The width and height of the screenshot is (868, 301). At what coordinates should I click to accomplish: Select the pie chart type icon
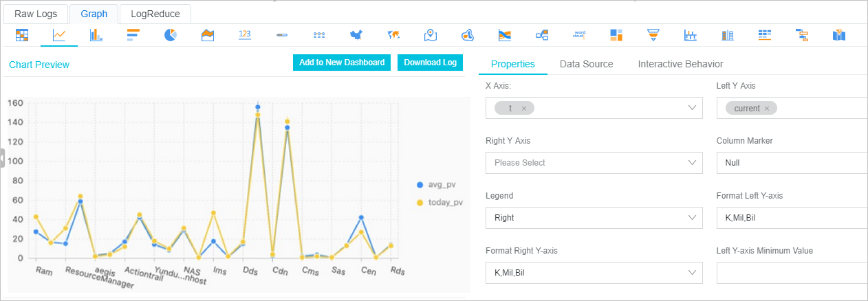171,34
